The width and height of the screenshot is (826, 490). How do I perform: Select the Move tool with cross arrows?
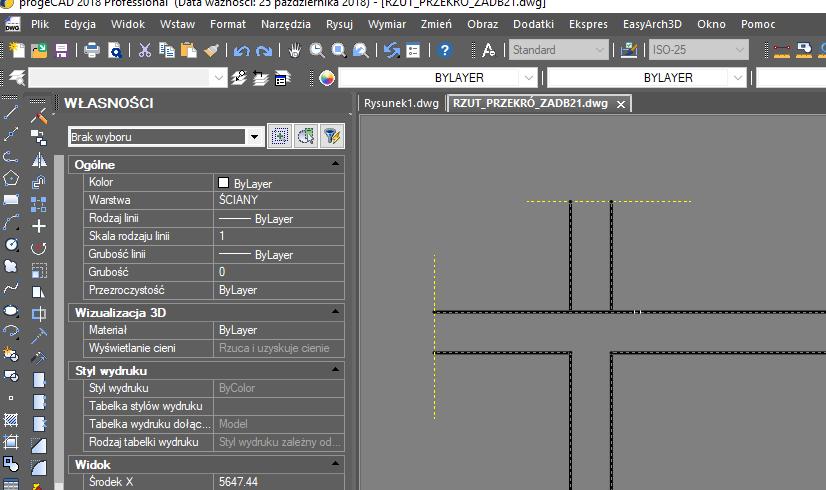[38, 226]
